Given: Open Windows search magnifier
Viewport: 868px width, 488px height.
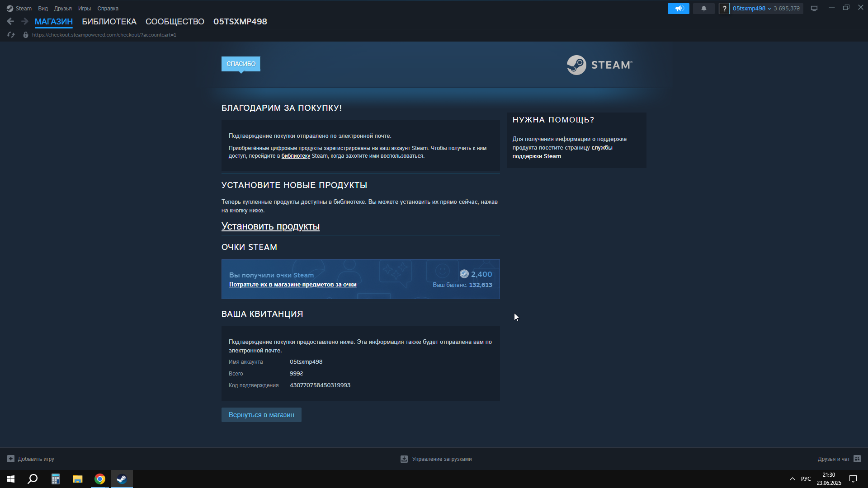Looking at the screenshot, I should [x=33, y=479].
